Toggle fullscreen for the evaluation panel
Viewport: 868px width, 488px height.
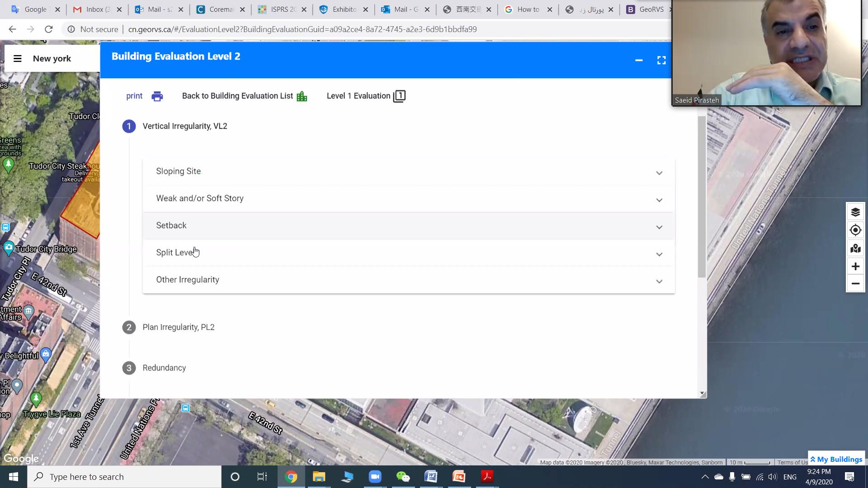point(661,60)
